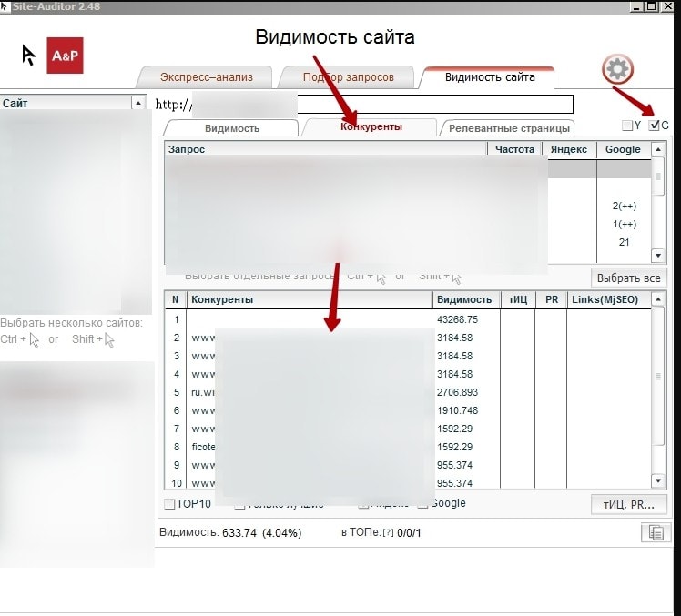Switch to the Экспресс–анализ tab

(206, 77)
